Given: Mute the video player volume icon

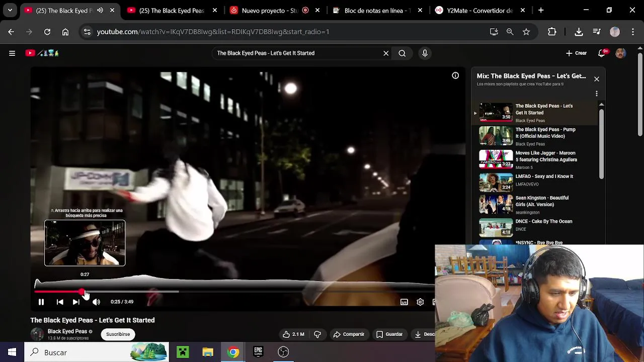Looking at the screenshot, I should coord(96,302).
